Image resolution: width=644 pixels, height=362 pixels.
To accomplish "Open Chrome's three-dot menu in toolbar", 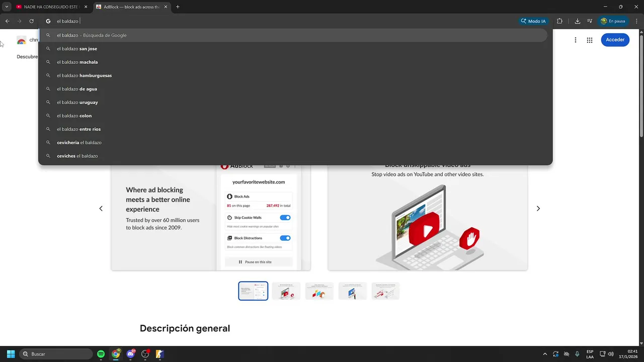I will click(636, 21).
